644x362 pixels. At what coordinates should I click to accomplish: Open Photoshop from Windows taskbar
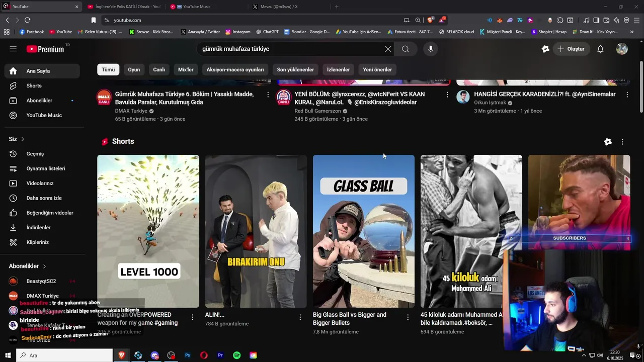click(187, 355)
